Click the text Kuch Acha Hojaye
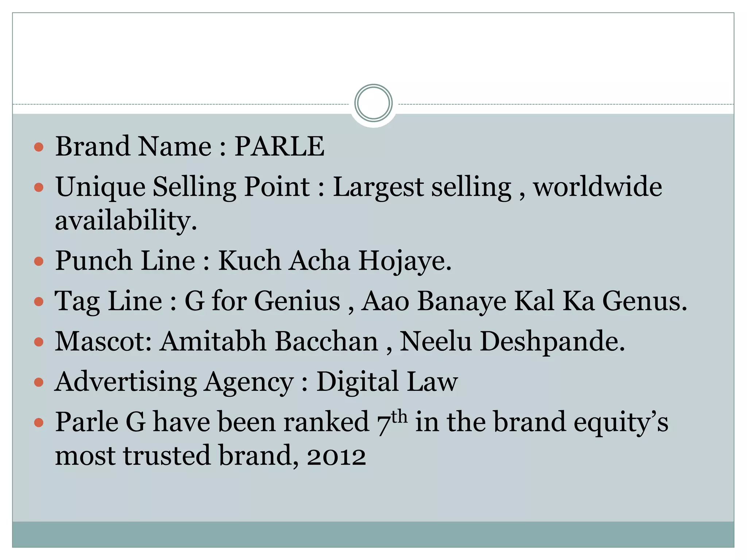 (x=335, y=261)
